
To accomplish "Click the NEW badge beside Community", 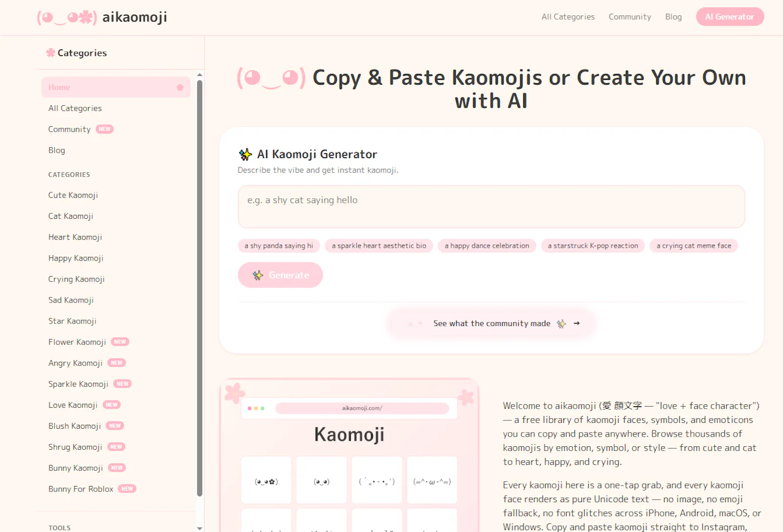I will tap(104, 129).
